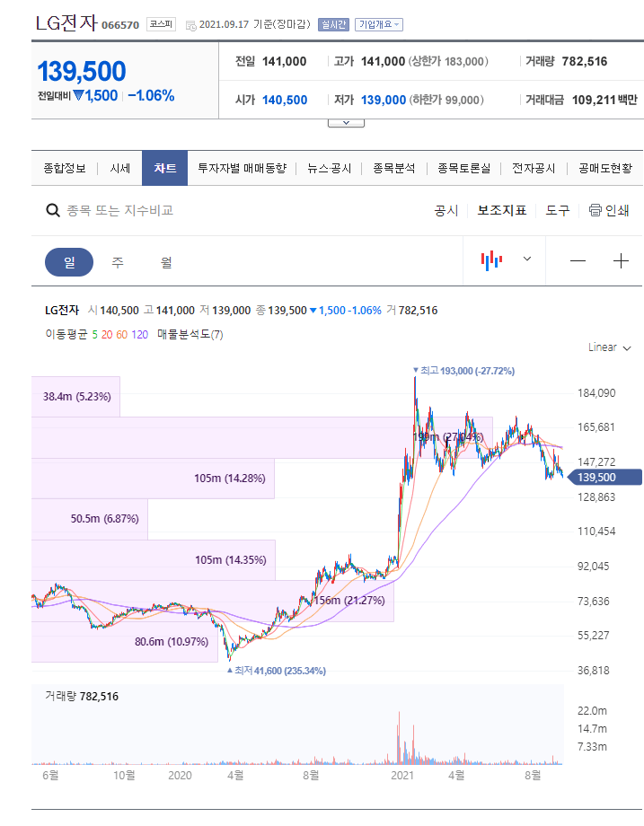This screenshot has height=826, width=644.
Task: Open chart type dropdown arrow
Action: [x=527, y=259]
